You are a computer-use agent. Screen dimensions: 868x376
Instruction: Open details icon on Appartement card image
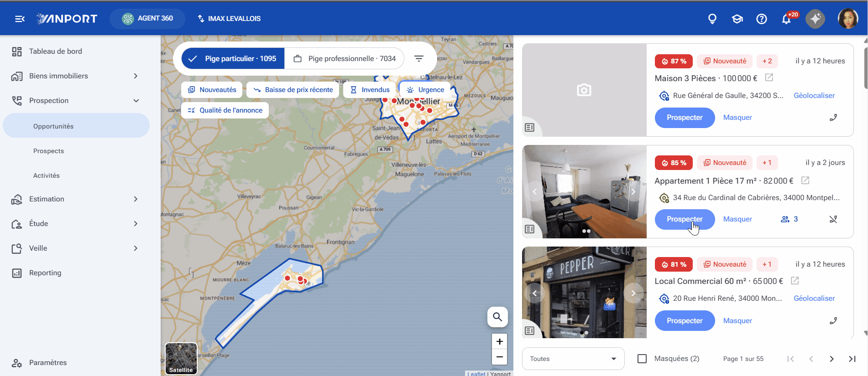[x=529, y=229]
